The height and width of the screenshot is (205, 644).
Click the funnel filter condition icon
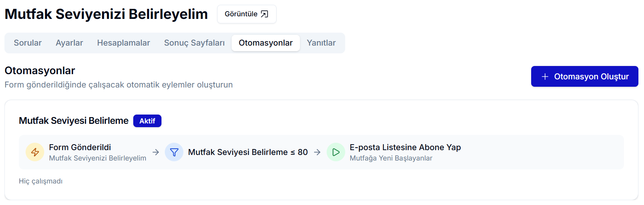[174, 152]
